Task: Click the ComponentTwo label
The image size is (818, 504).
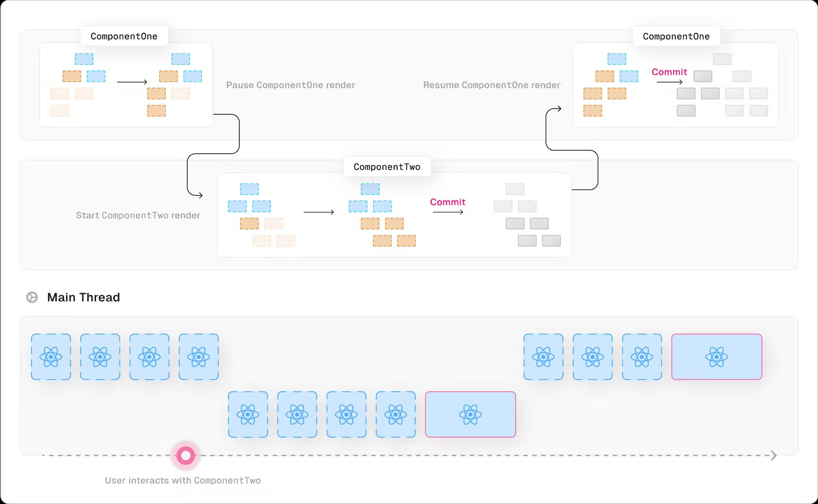Action: click(387, 167)
